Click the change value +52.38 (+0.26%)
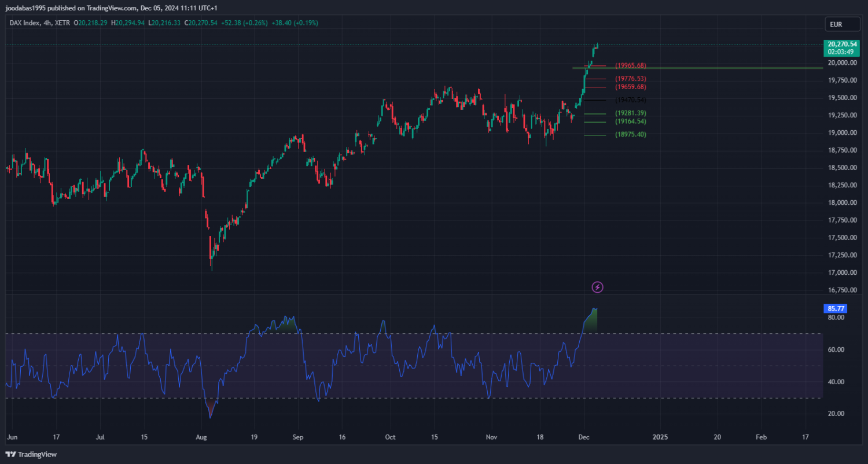The image size is (868, 464). (x=243, y=23)
